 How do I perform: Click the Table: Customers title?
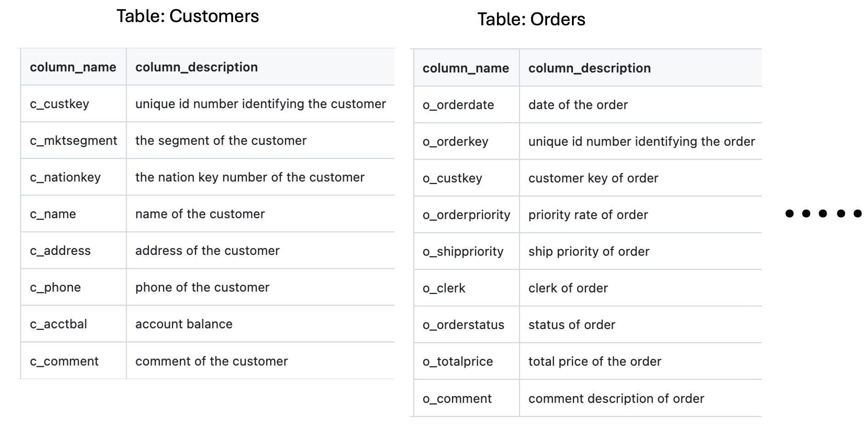[188, 17]
